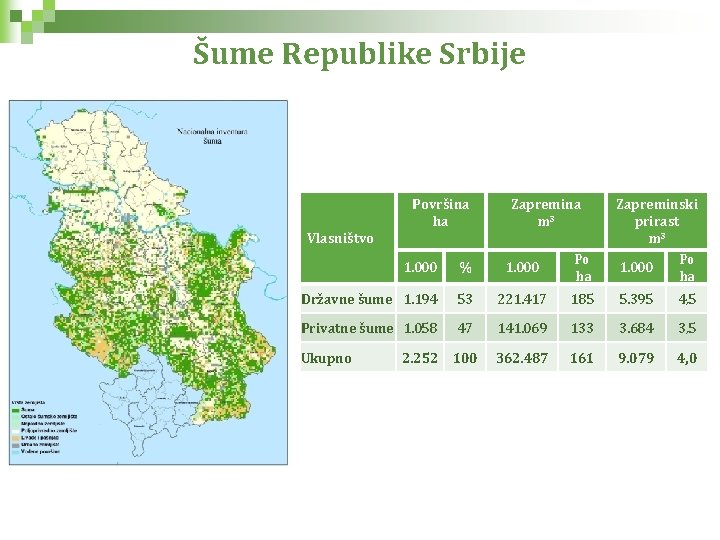Viewport: 720px width, 540px height.
Task: Click the "Površina ha" column header
Action: tap(440, 220)
